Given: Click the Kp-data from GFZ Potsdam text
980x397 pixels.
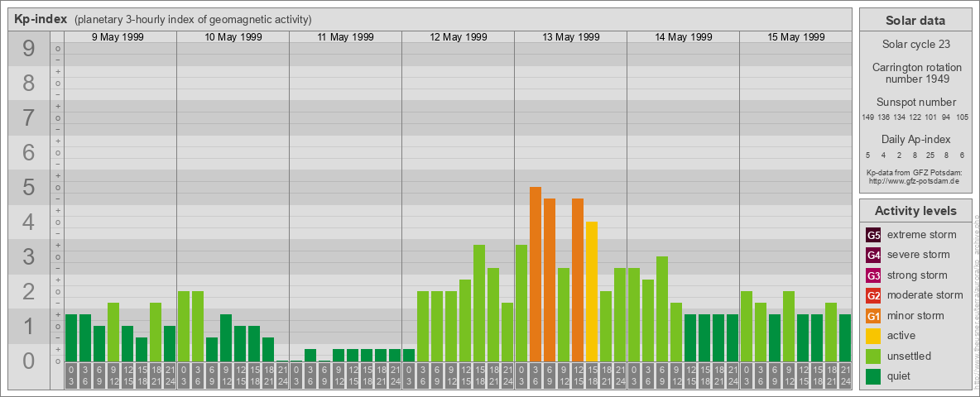Looking at the screenshot, I should [915, 173].
